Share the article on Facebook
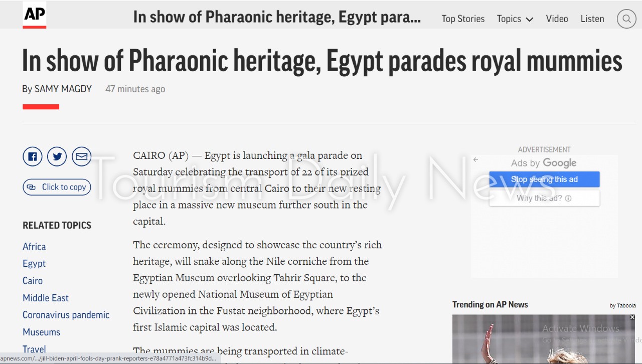 click(x=33, y=157)
